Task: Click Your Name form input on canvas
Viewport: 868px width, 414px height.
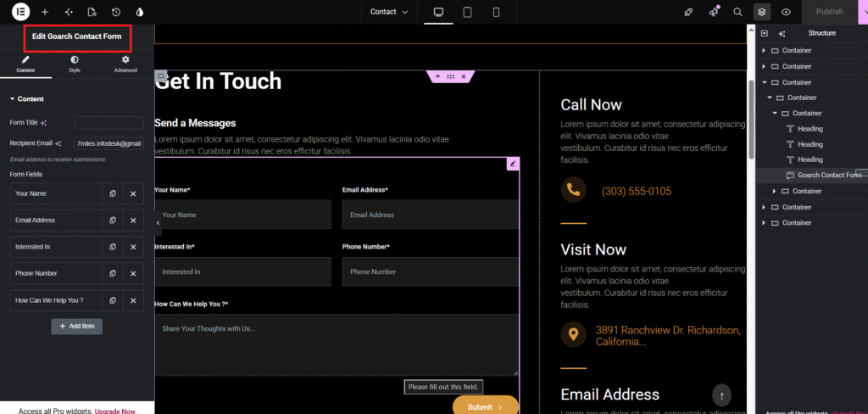Action: coord(242,215)
